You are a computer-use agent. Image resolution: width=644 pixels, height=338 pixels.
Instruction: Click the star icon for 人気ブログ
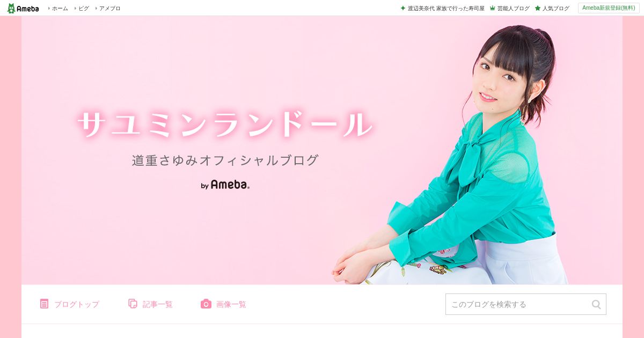538,8
